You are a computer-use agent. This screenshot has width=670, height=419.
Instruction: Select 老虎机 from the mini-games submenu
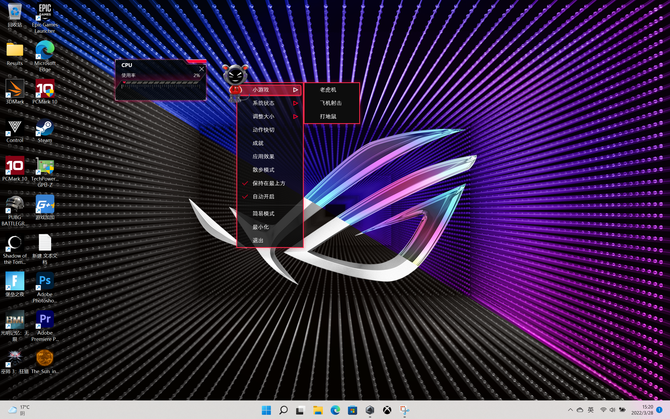(x=329, y=90)
